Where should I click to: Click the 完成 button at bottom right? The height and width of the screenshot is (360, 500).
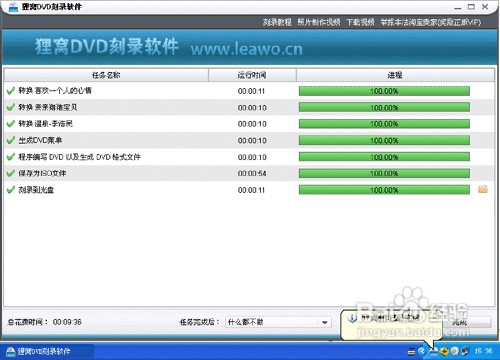tap(467, 322)
